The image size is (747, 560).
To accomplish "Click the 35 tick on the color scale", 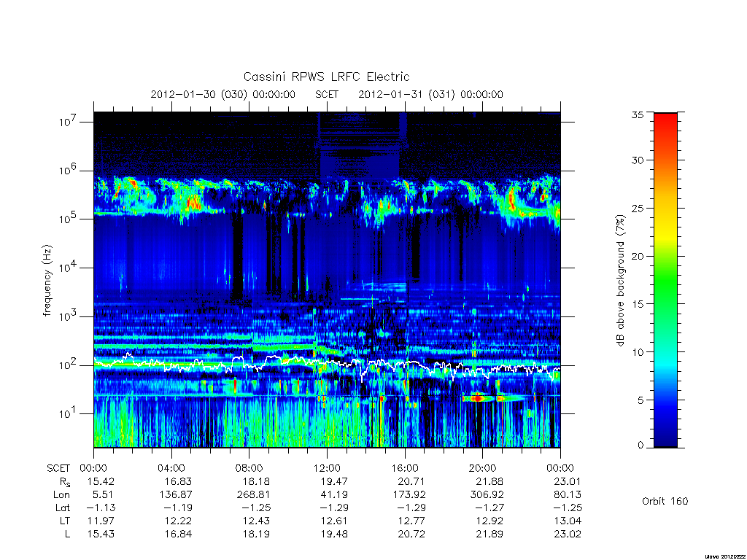I will (x=638, y=114).
